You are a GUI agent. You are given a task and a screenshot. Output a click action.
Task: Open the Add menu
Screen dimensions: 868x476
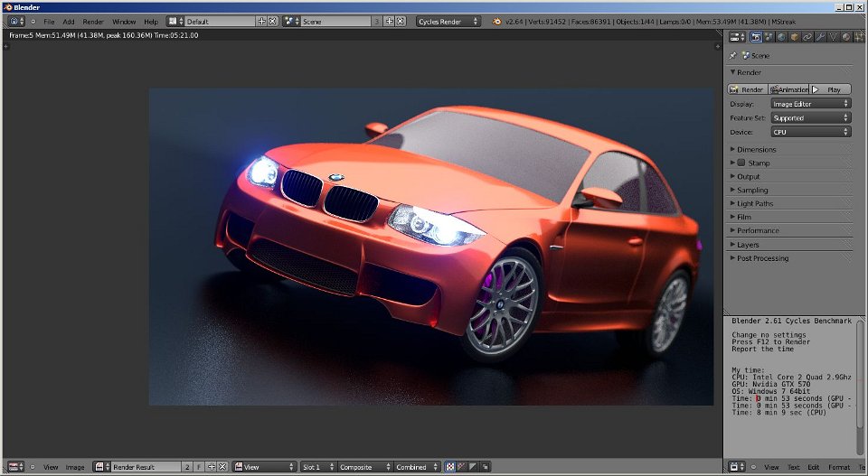click(x=69, y=22)
